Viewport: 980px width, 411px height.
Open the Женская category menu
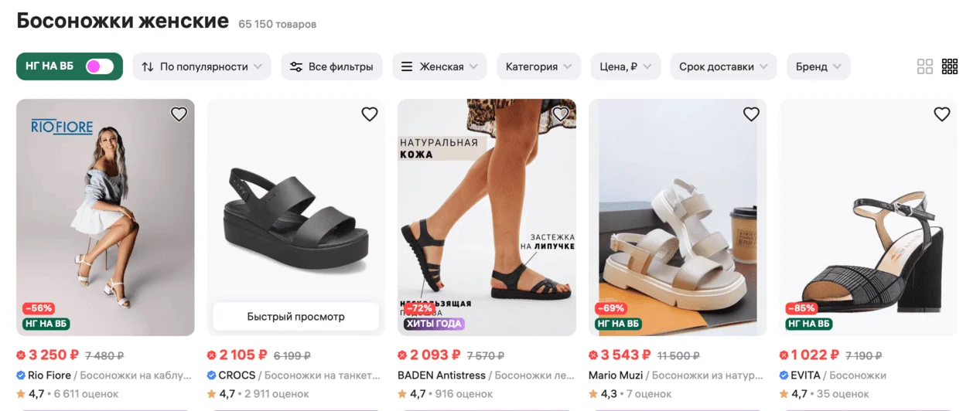point(439,66)
